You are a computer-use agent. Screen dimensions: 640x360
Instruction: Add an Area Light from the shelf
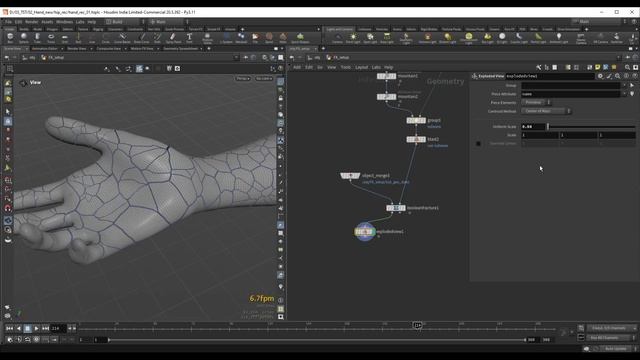point(387,38)
